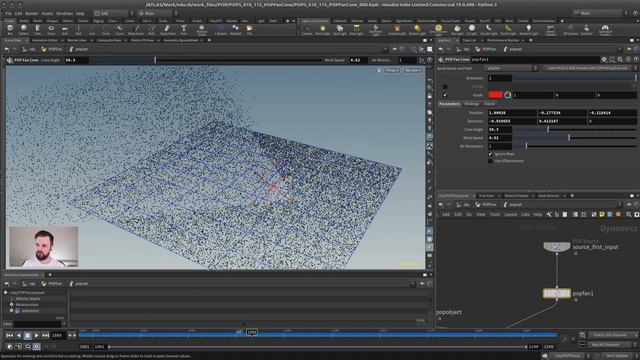Switch to the Bindings parameter tab

tap(471, 104)
